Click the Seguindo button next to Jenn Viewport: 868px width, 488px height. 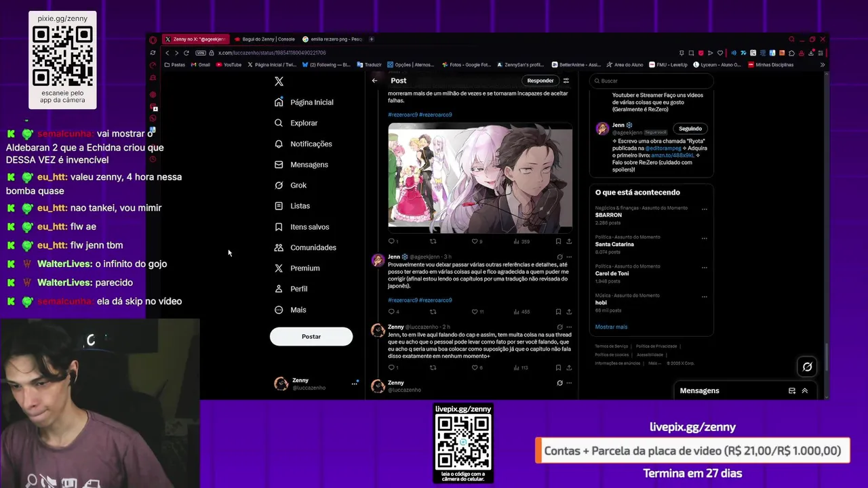tap(690, 129)
